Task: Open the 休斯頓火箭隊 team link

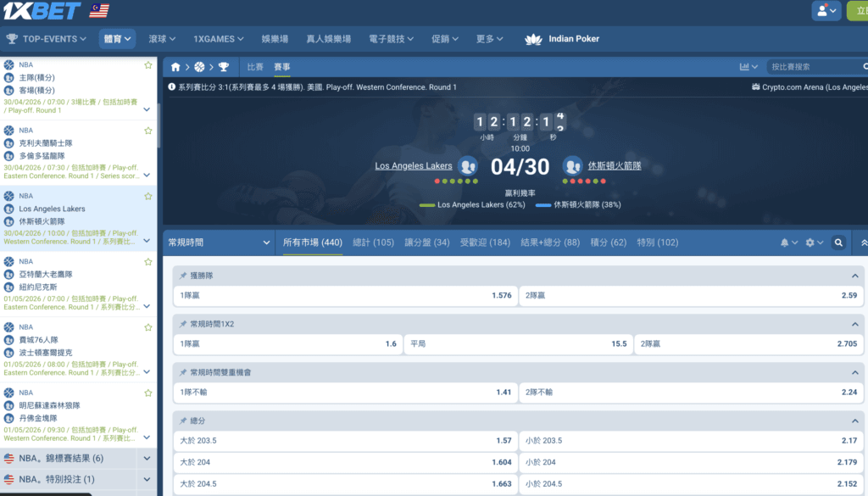Action: [x=615, y=165]
